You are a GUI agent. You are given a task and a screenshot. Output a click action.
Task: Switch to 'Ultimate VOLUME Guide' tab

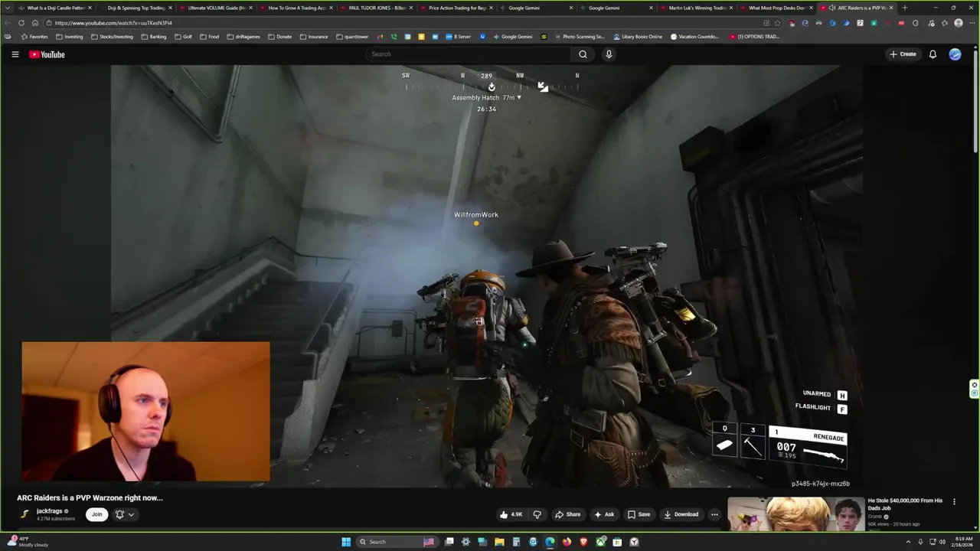[217, 8]
